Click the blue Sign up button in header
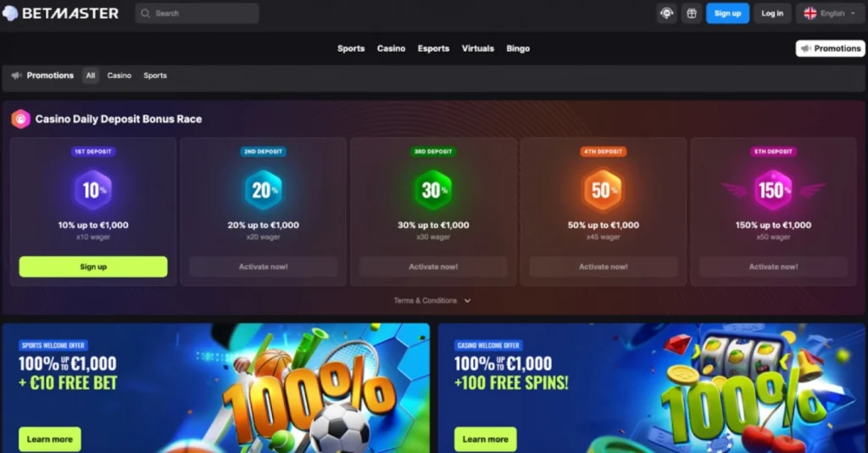Viewport: 868px width, 453px height. click(x=727, y=14)
